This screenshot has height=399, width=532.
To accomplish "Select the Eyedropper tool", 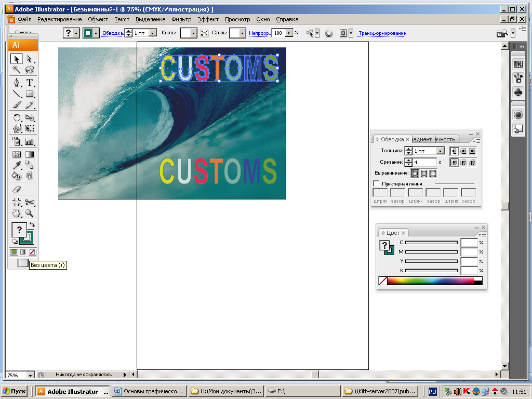I will [16, 165].
